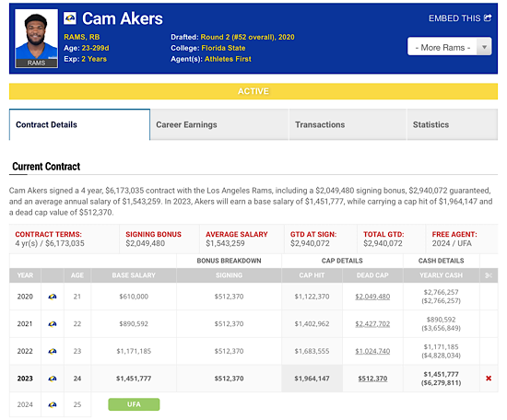This screenshot has width=507, height=420.
Task: Click the More Rams dropdown arrow
Action: point(484,47)
